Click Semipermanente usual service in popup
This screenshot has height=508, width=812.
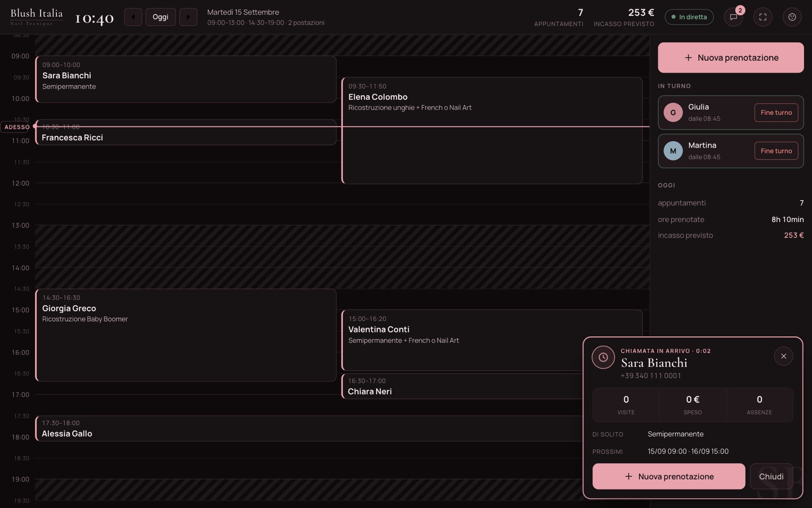click(675, 434)
